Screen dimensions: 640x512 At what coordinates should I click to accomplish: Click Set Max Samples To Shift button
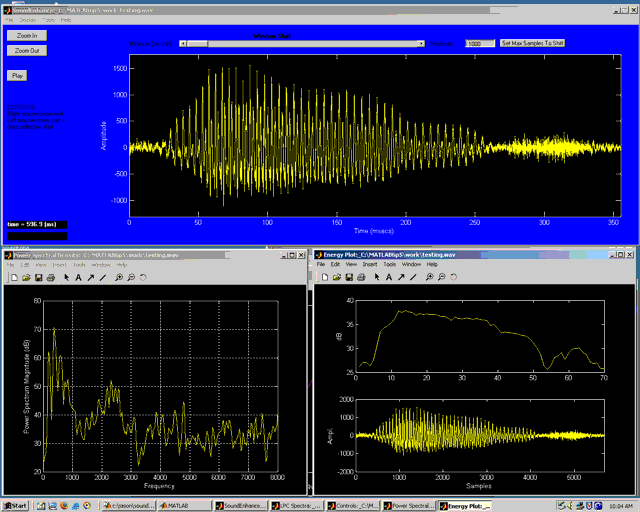[x=532, y=44]
